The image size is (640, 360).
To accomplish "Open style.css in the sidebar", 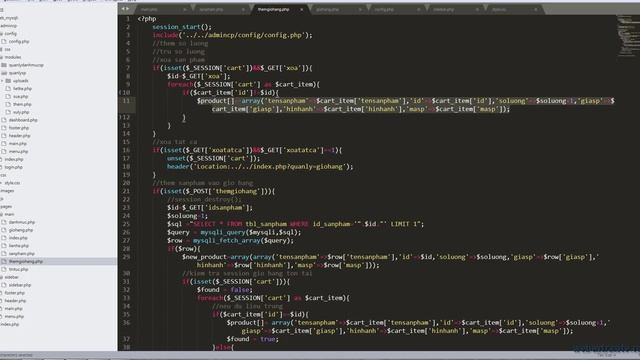I will 12,183.
